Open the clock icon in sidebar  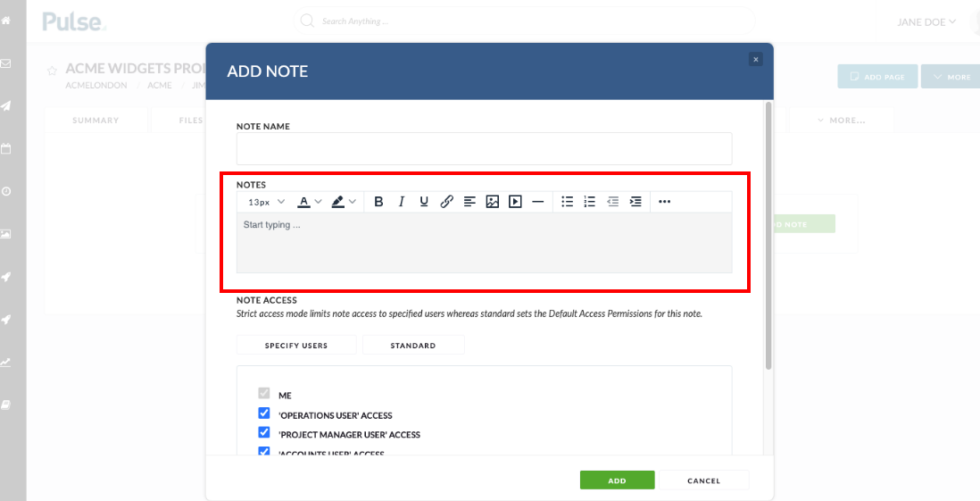point(5,191)
